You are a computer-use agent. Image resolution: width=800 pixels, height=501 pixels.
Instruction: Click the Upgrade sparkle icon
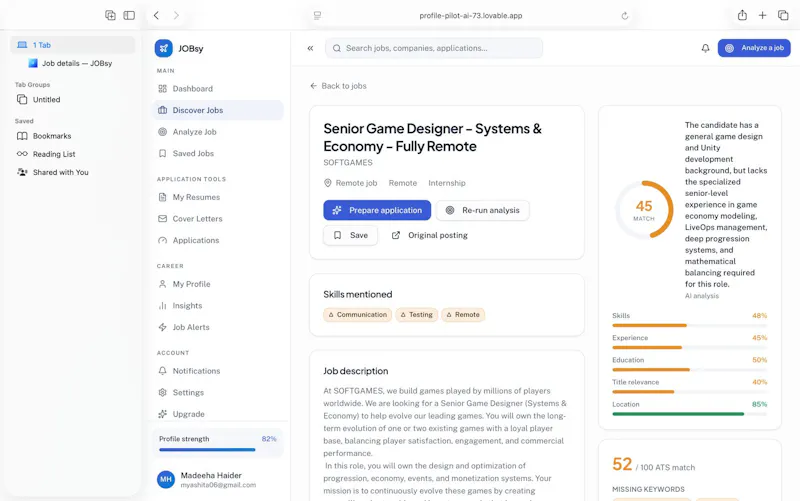point(162,414)
